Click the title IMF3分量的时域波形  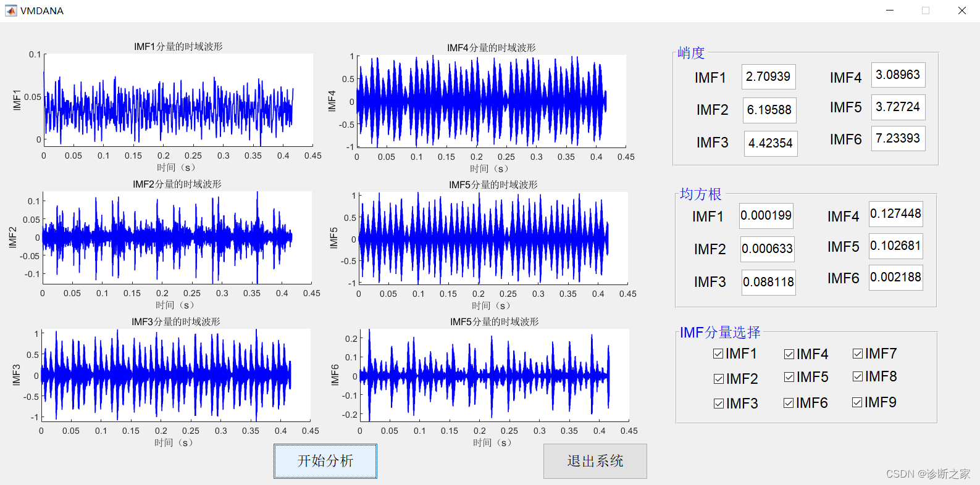point(176,321)
